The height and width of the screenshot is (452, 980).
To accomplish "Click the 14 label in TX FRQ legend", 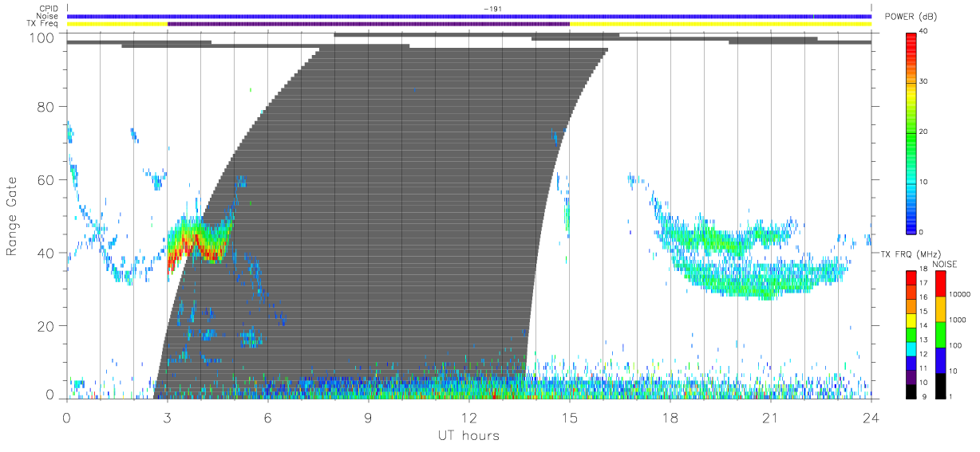I will point(924,326).
